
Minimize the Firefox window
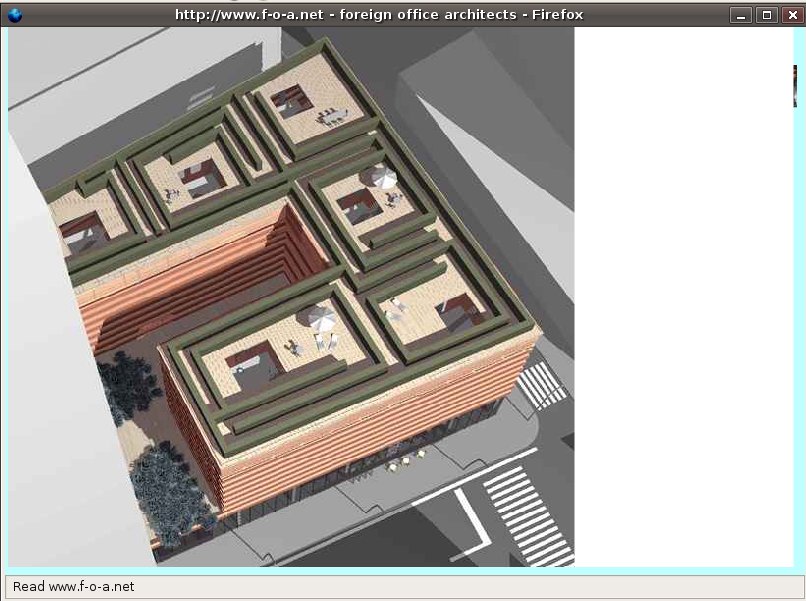pos(741,15)
